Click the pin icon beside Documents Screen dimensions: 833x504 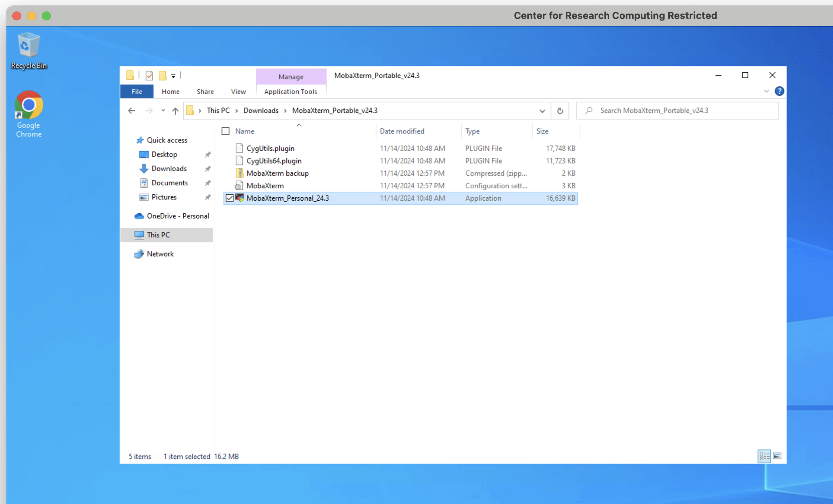click(x=208, y=183)
